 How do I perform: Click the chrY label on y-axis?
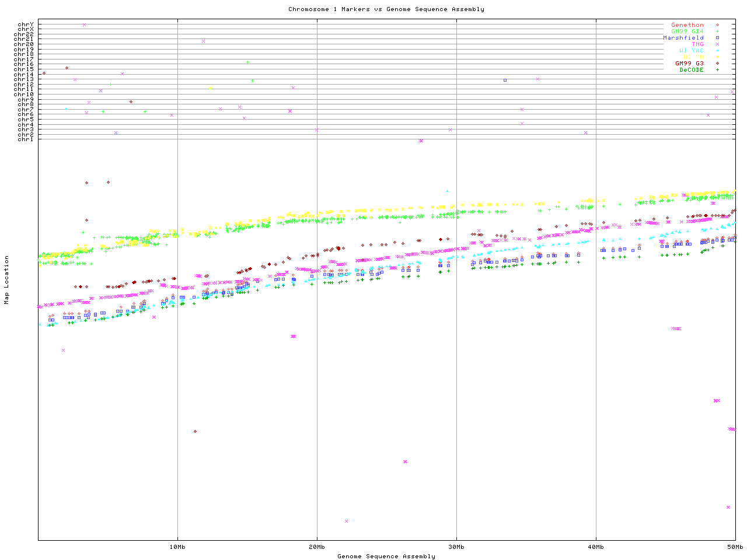[25, 24]
